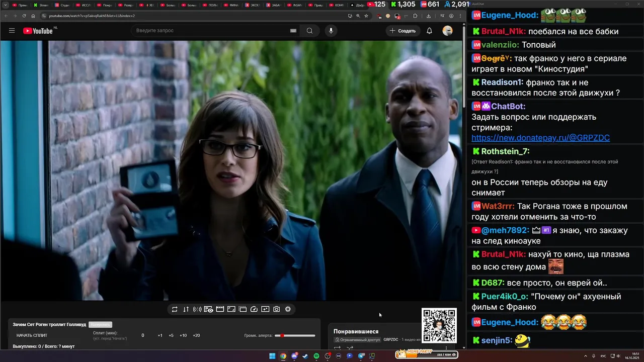This screenshot has width=644, height=362.
Task: Open YouTube notifications bell
Action: pyautogui.click(x=429, y=31)
